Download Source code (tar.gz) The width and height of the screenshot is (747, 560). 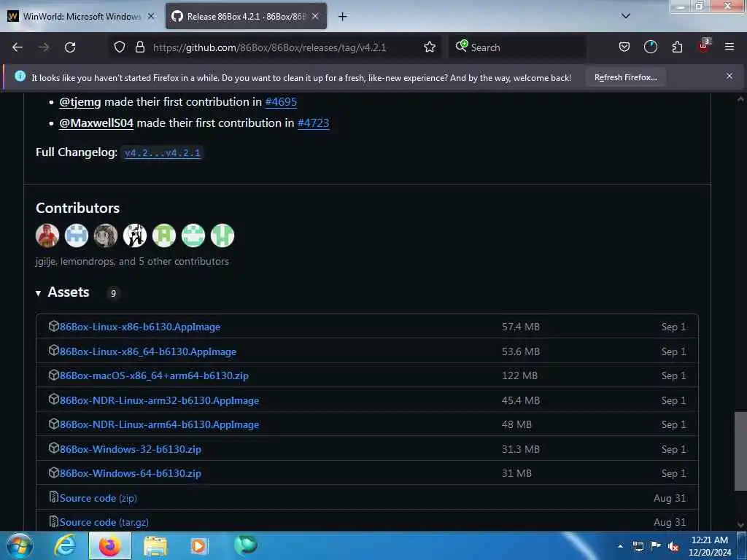tap(104, 522)
